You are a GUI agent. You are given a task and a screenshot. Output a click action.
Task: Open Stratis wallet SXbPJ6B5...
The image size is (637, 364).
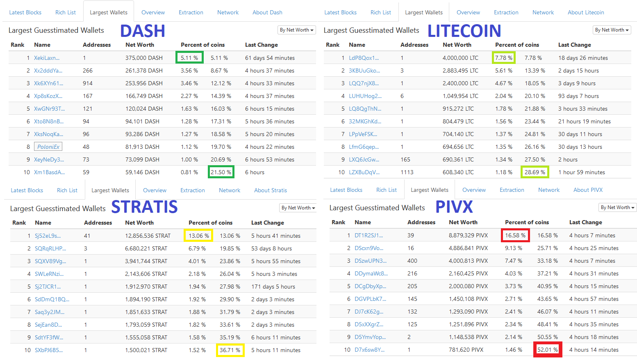pyautogui.click(x=49, y=350)
